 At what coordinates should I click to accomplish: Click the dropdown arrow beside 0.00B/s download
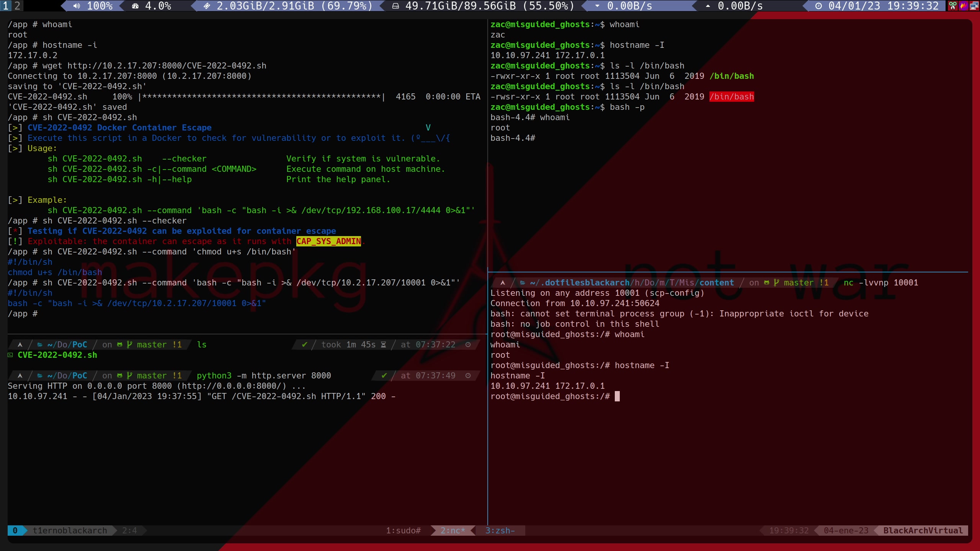pyautogui.click(x=597, y=6)
